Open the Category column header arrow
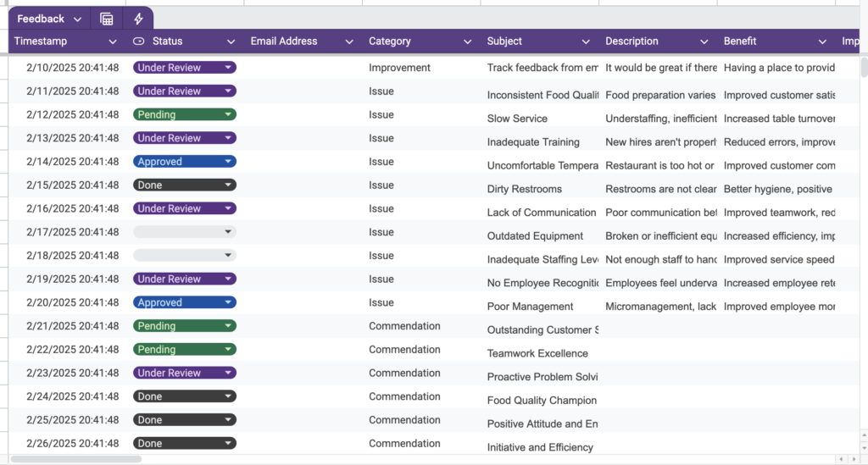 pos(467,42)
